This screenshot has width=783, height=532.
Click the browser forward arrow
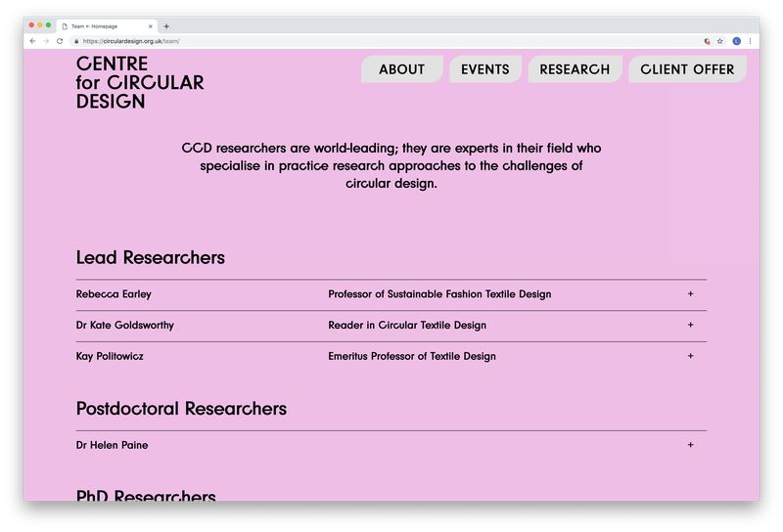tap(46, 41)
